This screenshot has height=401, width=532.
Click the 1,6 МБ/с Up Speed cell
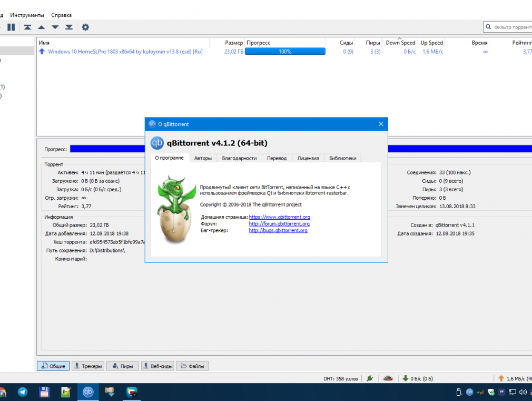(x=432, y=52)
